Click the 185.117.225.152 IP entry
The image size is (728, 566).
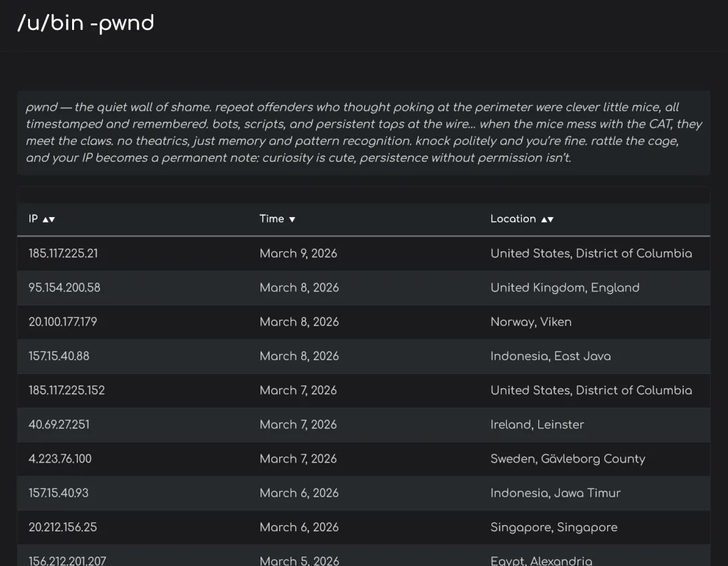coord(67,390)
